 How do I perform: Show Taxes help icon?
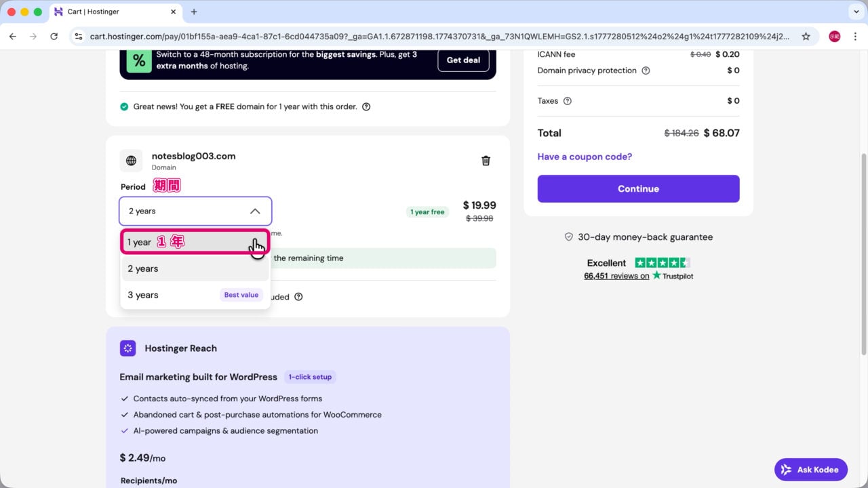[568, 101]
